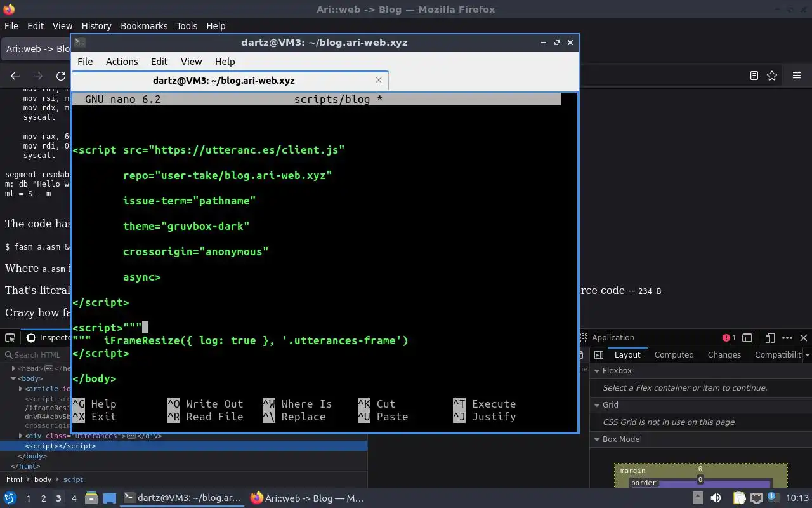The width and height of the screenshot is (812, 508).
Task: Open the clipboard manager tray icon
Action: tap(739, 498)
